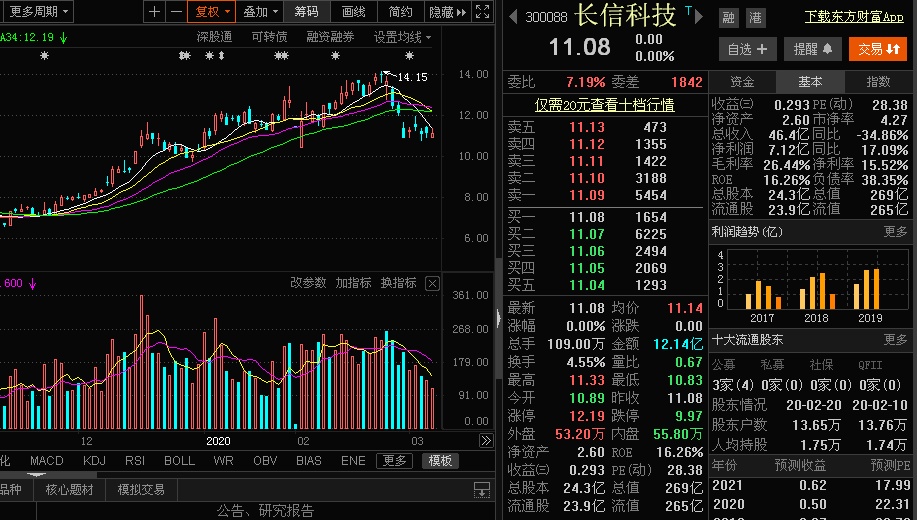The height and width of the screenshot is (520, 917).
Task: Open the 叠加 overlay dropdown
Action: [x=260, y=12]
